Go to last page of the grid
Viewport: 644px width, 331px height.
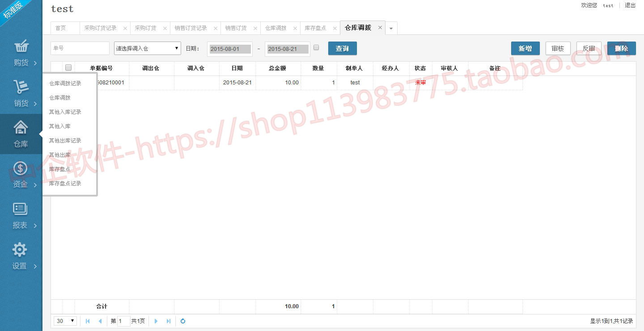(169, 321)
